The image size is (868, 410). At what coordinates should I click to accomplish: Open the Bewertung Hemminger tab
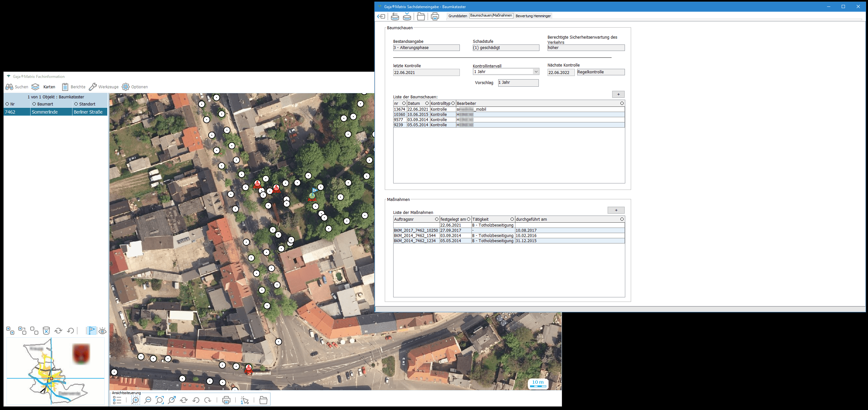pyautogui.click(x=533, y=16)
